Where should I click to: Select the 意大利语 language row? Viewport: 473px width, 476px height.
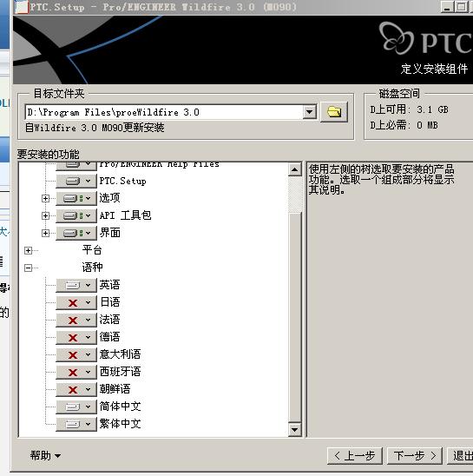(120, 354)
